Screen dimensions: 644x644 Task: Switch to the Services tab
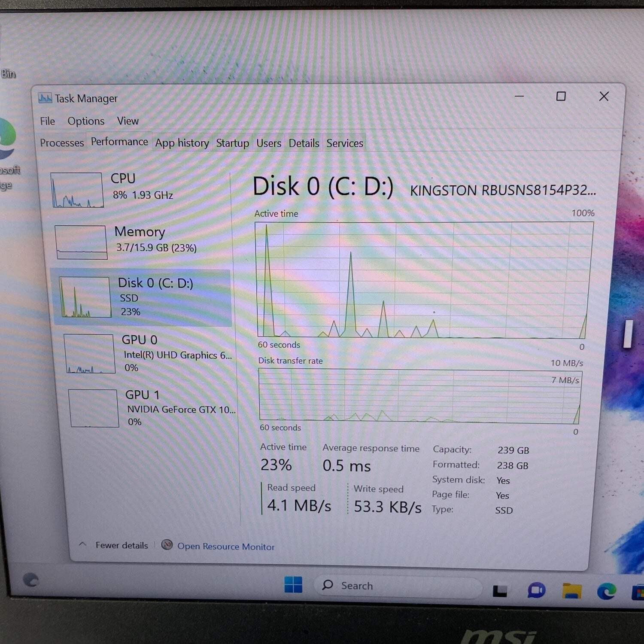[x=345, y=143]
